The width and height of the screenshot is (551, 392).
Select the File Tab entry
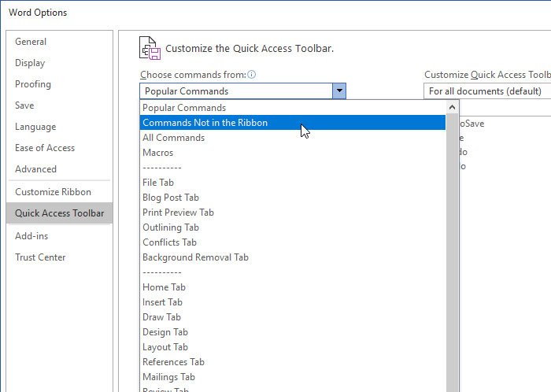tap(158, 183)
